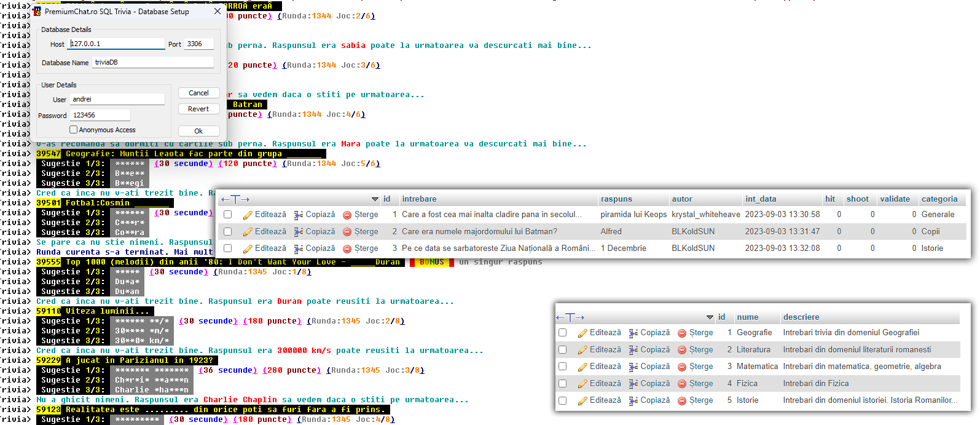Click the copy icon for Geografie row
Screen dimensions: 980x425
pyautogui.click(x=633, y=333)
